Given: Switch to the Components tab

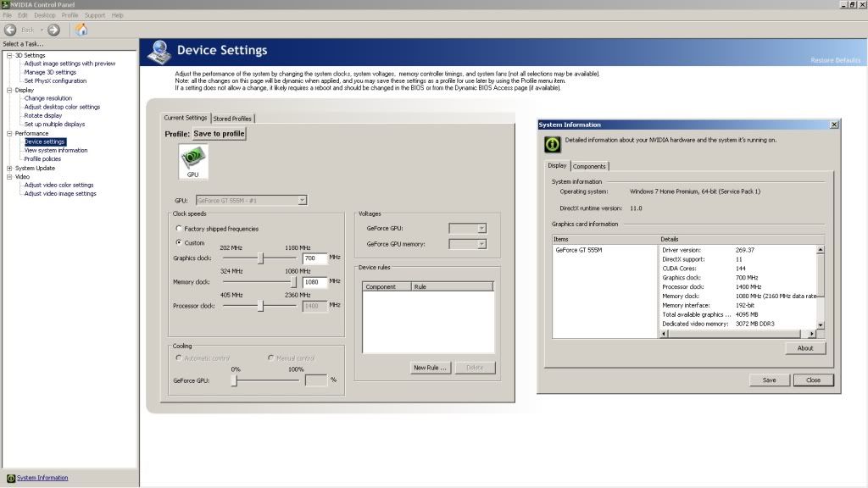Looking at the screenshot, I should point(589,166).
